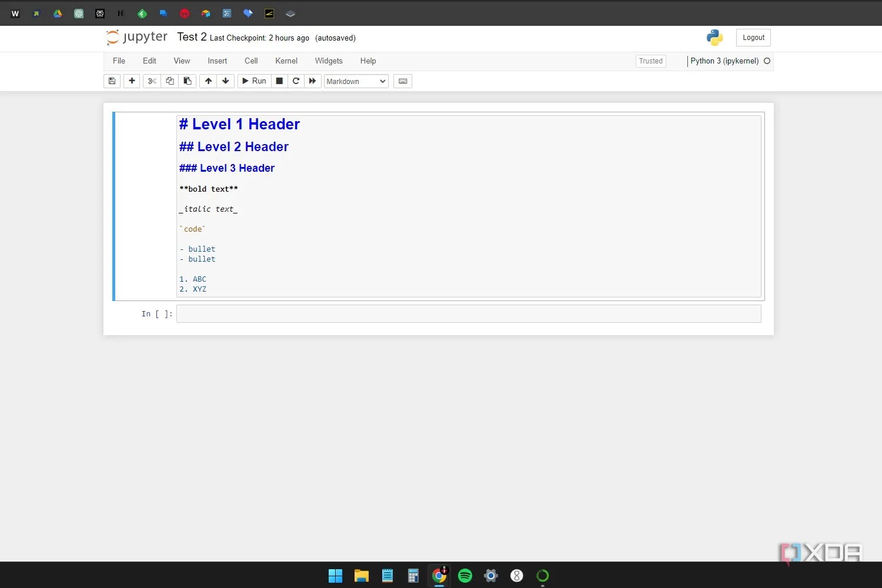Open the Kernel menu
The height and width of the screenshot is (588, 882).
(286, 61)
